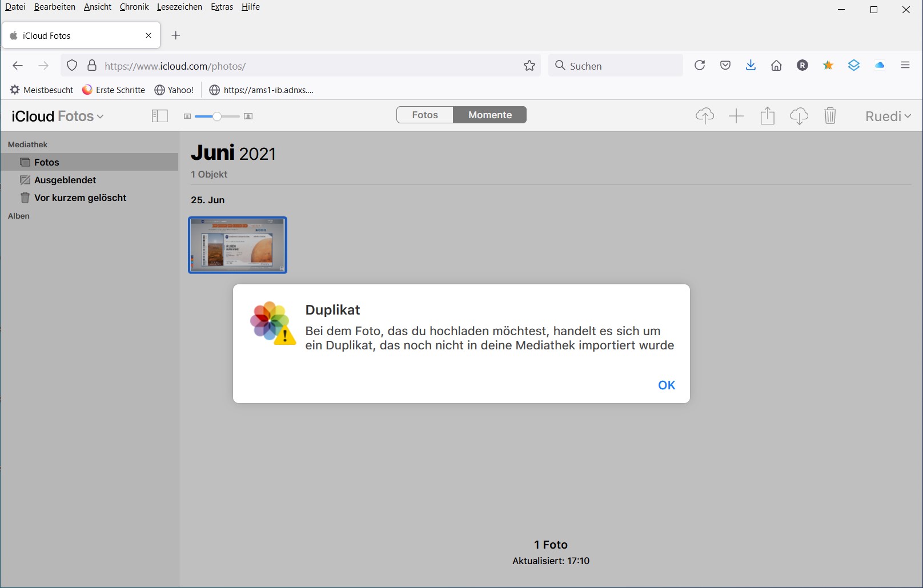This screenshot has height=588, width=923.
Task: Click the plus add-to-album icon
Action: pyautogui.click(x=736, y=116)
